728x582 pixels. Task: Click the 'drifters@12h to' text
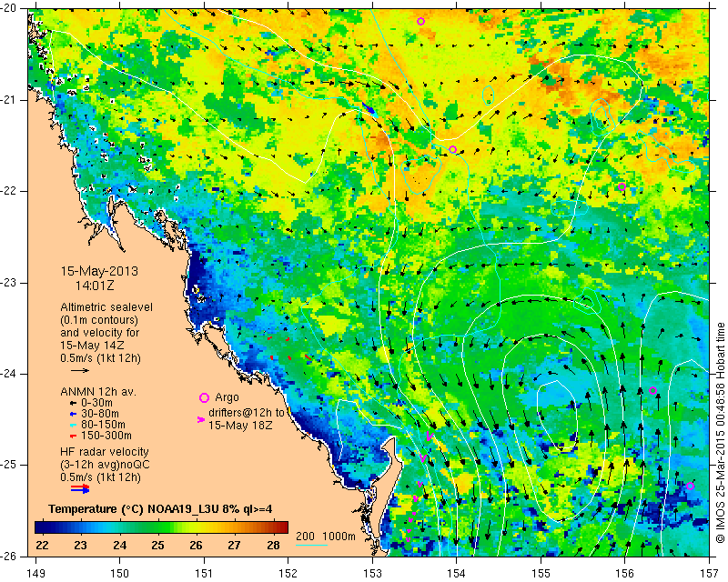247,412
